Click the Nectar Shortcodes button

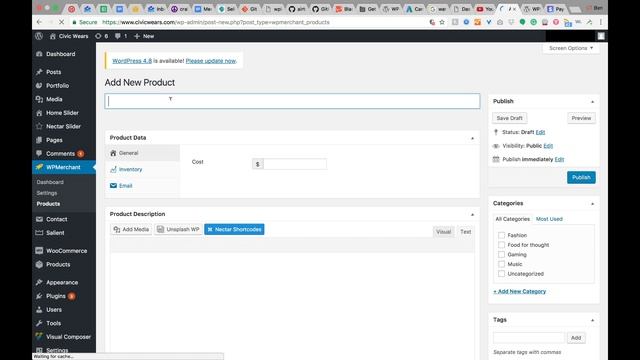pyautogui.click(x=234, y=229)
